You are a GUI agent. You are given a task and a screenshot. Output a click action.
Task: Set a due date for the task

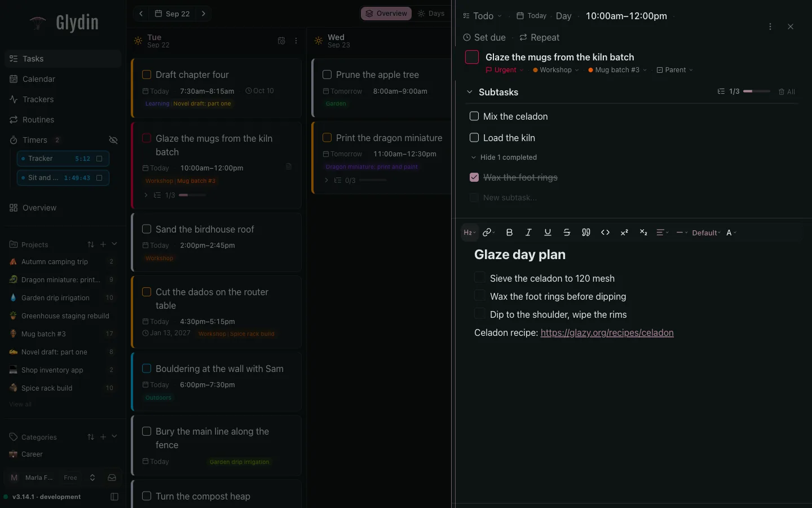coord(484,37)
